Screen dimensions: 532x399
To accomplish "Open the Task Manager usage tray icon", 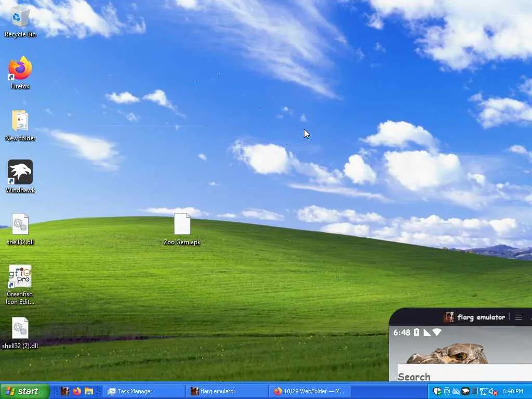I will click(475, 391).
